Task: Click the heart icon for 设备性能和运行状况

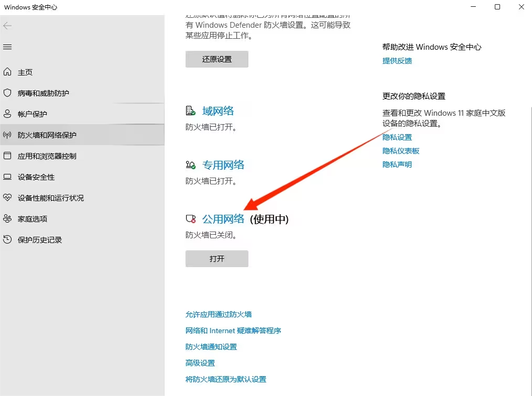Action: pyautogui.click(x=7, y=197)
